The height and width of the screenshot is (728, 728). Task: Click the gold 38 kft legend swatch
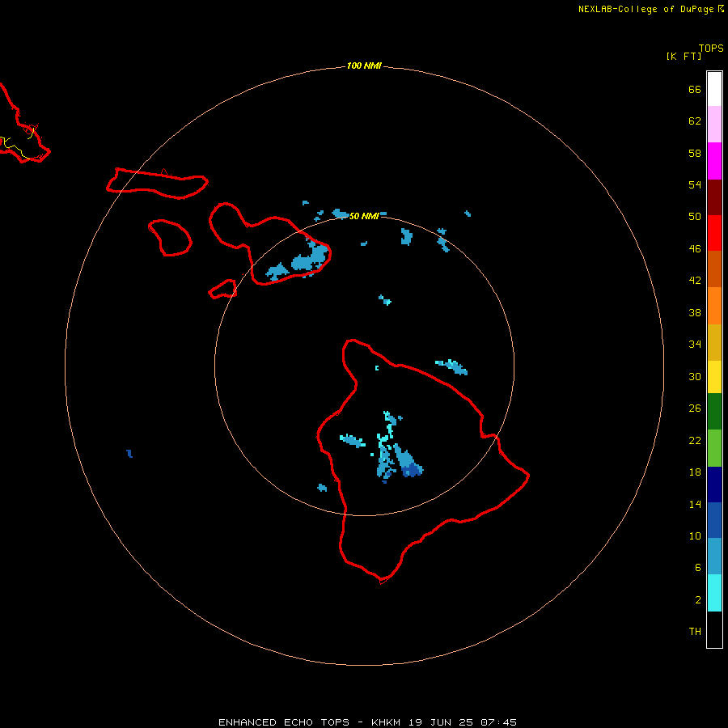tap(714, 342)
